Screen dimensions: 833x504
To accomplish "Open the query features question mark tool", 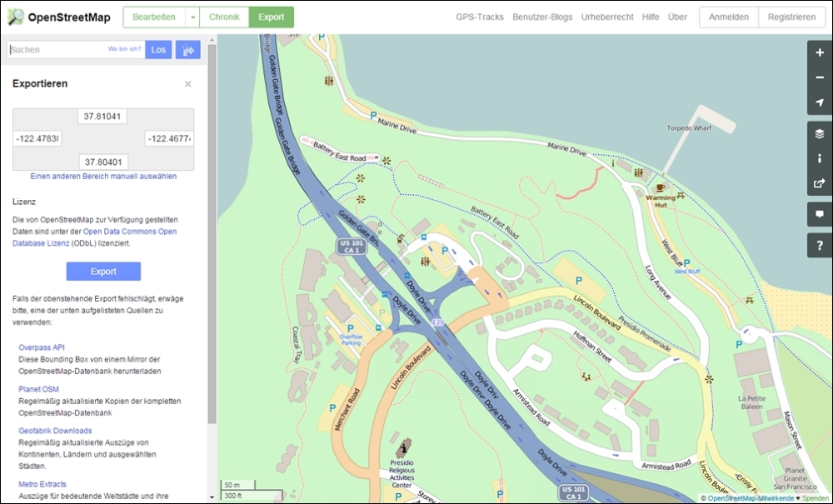I will click(x=819, y=246).
